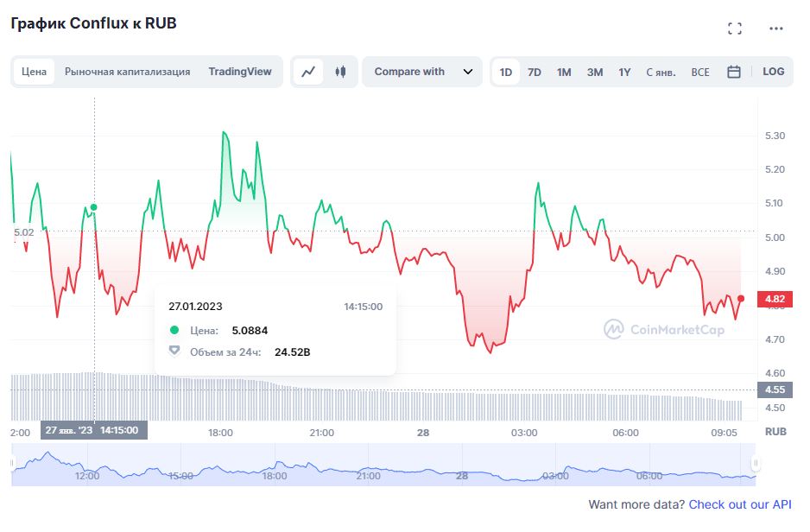Toggle LOG scale on the chart
This screenshot has width=810, height=532.
coord(773,72)
